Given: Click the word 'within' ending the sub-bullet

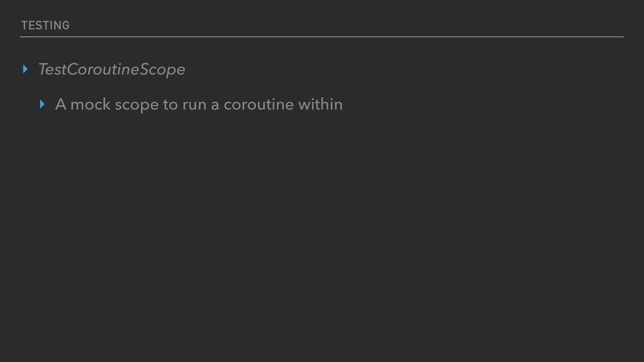Looking at the screenshot, I should tap(321, 104).
